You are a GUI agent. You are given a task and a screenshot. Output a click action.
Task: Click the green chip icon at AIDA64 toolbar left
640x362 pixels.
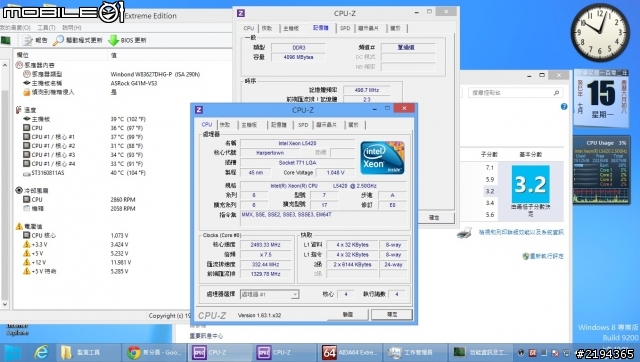coord(6,40)
